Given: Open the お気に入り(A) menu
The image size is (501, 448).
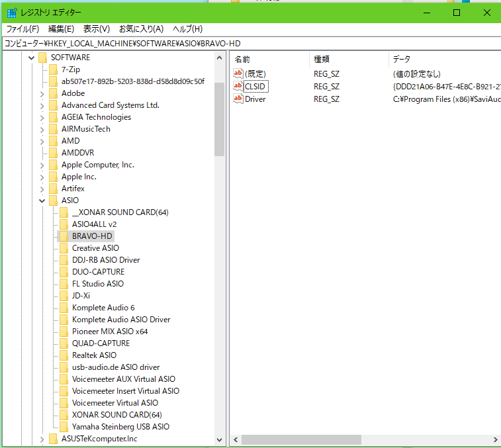Looking at the screenshot, I should (x=141, y=29).
